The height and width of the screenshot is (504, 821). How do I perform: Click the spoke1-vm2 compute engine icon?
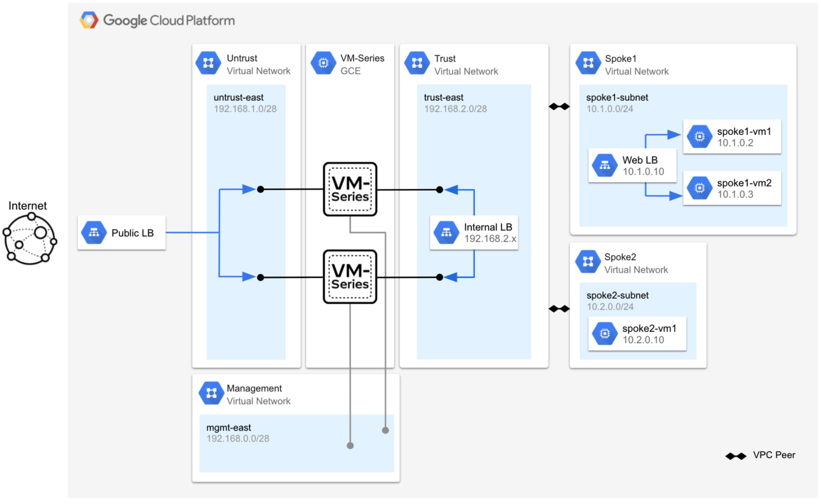click(x=699, y=188)
